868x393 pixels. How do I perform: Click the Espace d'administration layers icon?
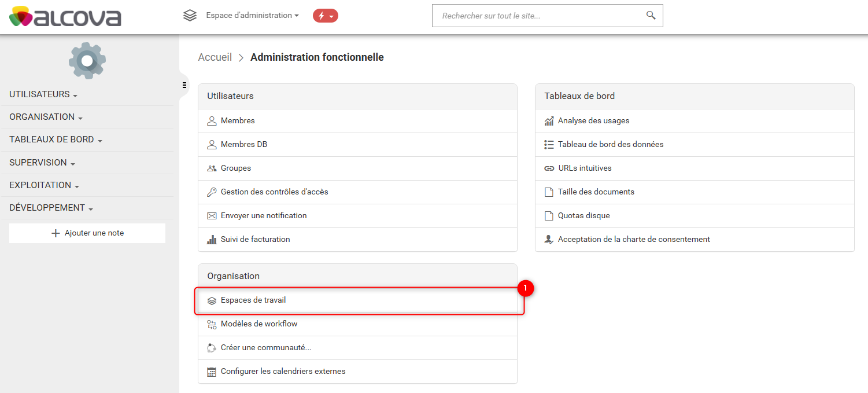click(190, 16)
